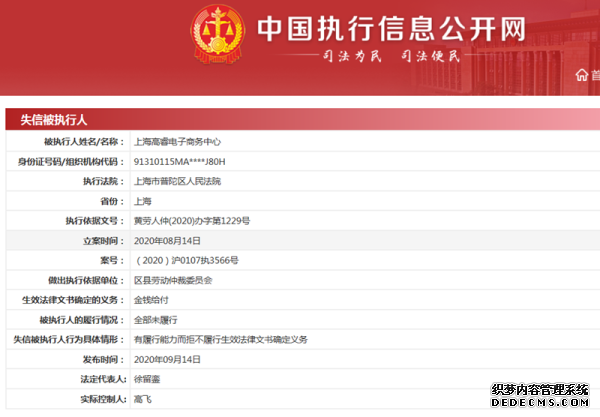Select case number （2020）沪0107执3566号
This screenshot has width=600, height=417.
186,261
